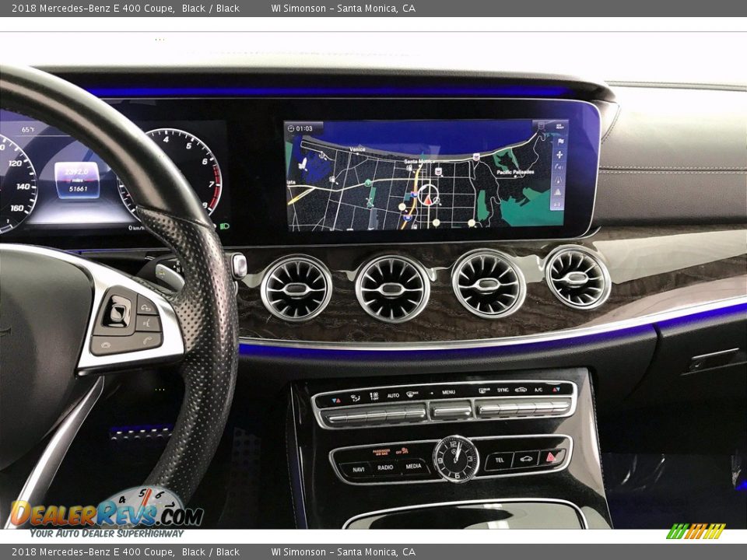Push the fan speed off button

pos(374,396)
